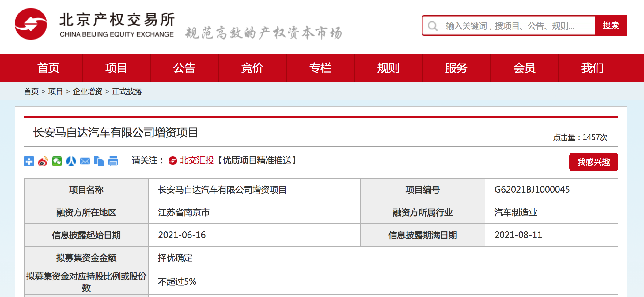Select the end date 2021-08-11
Viewport: 644px width, 297px height.
click(x=518, y=235)
